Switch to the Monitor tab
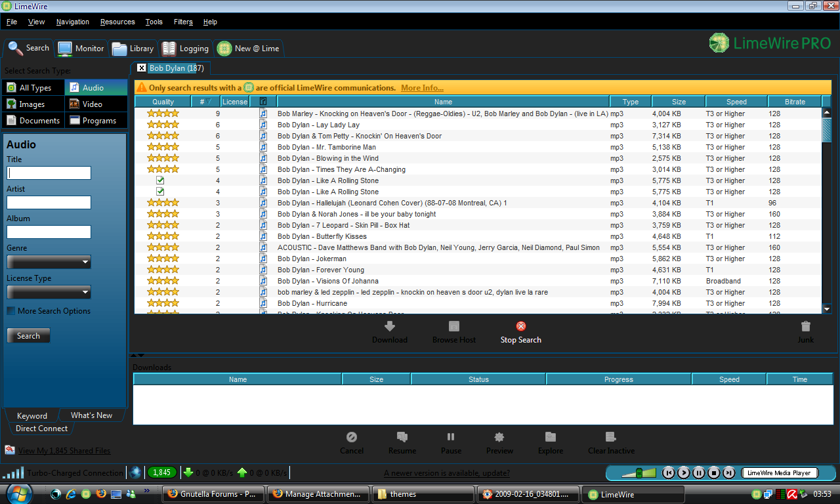The width and height of the screenshot is (840, 504). pos(81,48)
